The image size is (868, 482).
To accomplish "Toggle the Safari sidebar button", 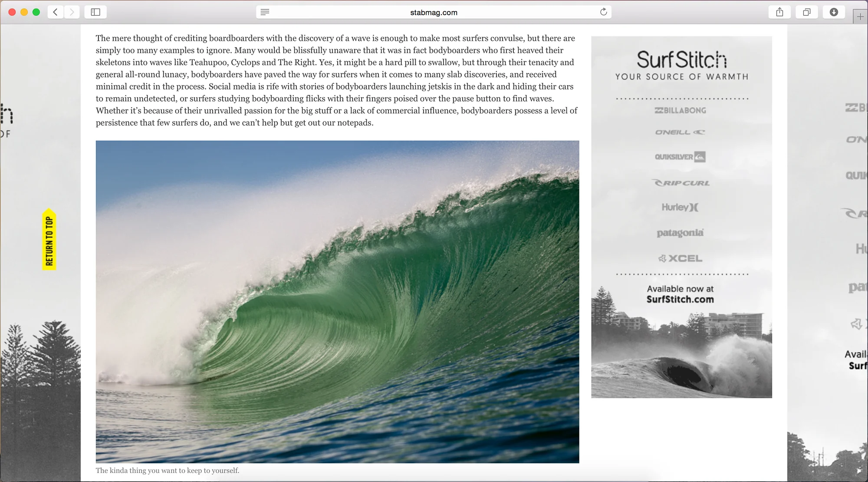I will coord(95,12).
